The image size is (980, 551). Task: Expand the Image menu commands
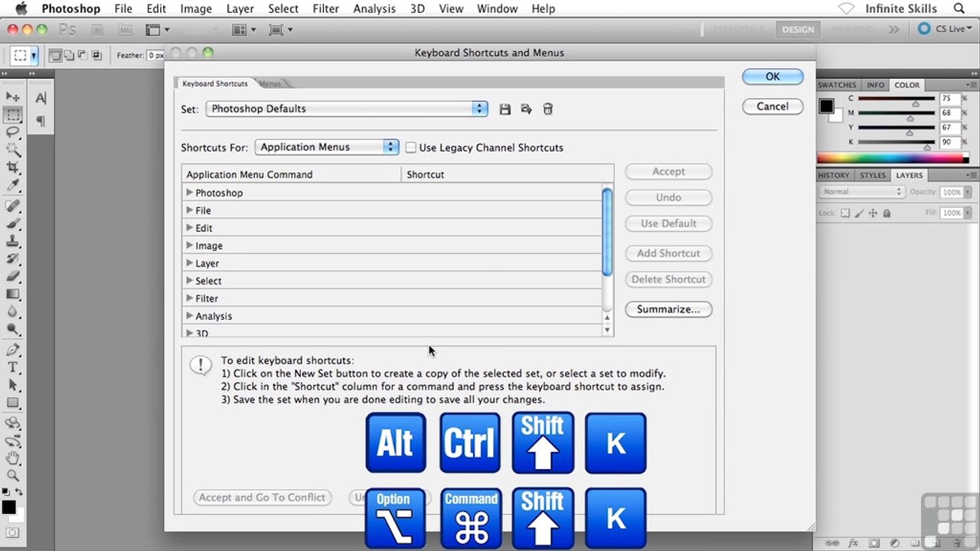(189, 246)
